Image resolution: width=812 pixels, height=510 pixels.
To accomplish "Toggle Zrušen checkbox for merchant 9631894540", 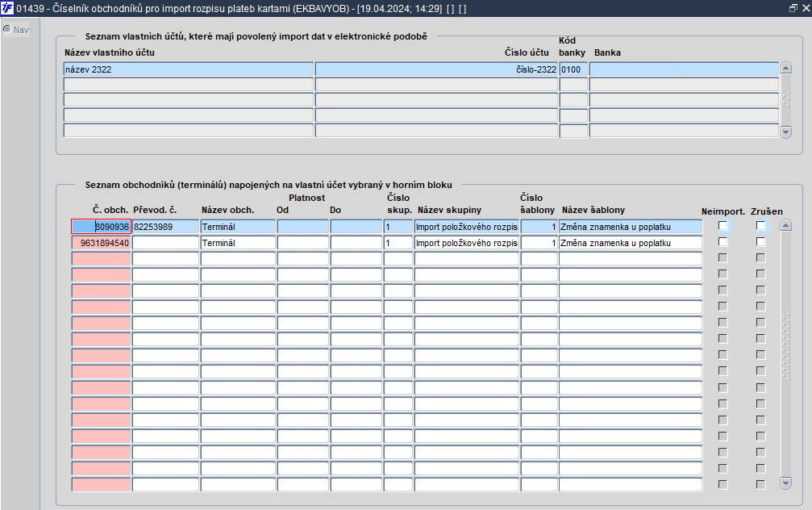I will coord(760,242).
